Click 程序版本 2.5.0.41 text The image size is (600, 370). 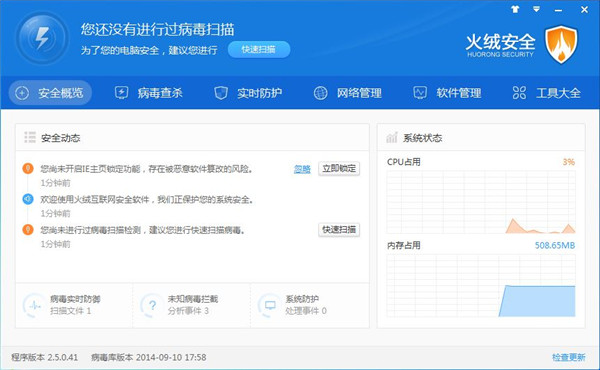(45, 357)
